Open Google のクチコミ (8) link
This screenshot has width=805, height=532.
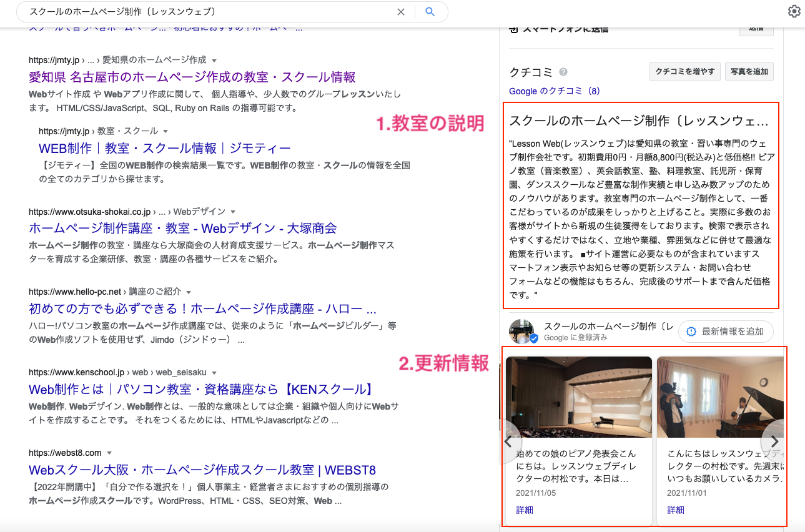click(555, 91)
